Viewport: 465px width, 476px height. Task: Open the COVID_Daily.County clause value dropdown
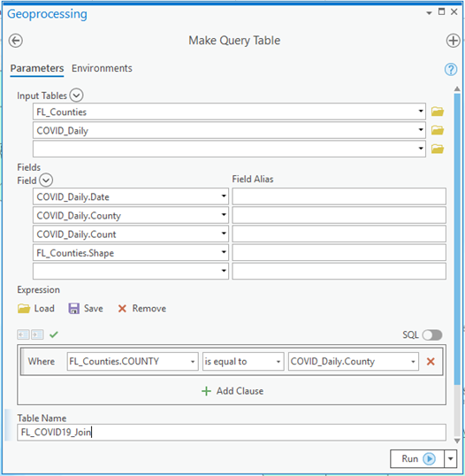pos(413,362)
